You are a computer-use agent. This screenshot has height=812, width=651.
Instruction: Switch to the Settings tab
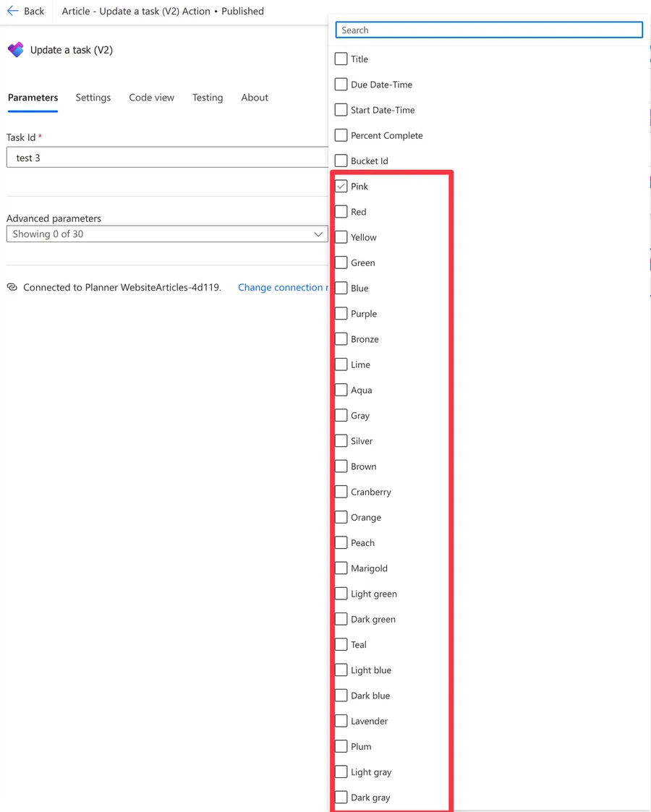pyautogui.click(x=93, y=98)
